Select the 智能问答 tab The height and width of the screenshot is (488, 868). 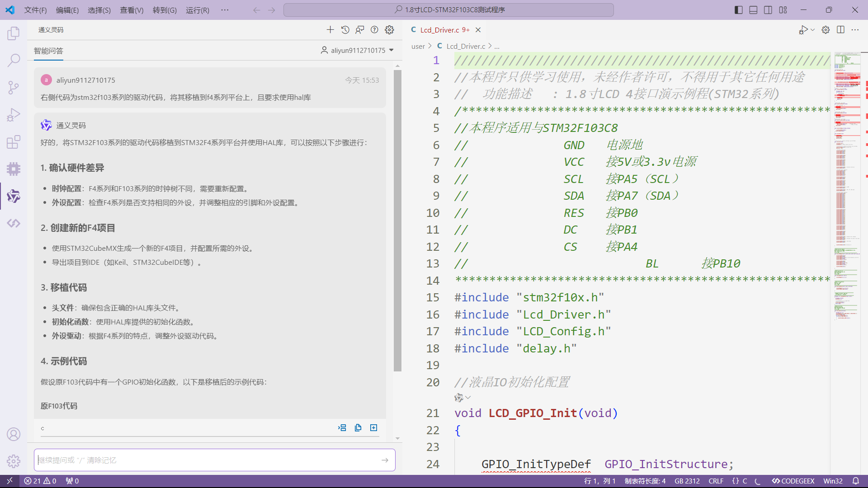coord(48,51)
